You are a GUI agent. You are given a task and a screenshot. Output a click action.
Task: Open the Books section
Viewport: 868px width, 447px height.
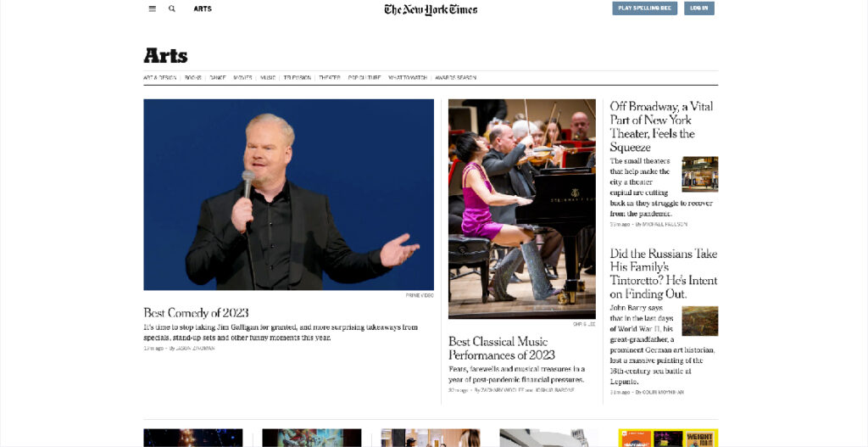click(x=193, y=78)
